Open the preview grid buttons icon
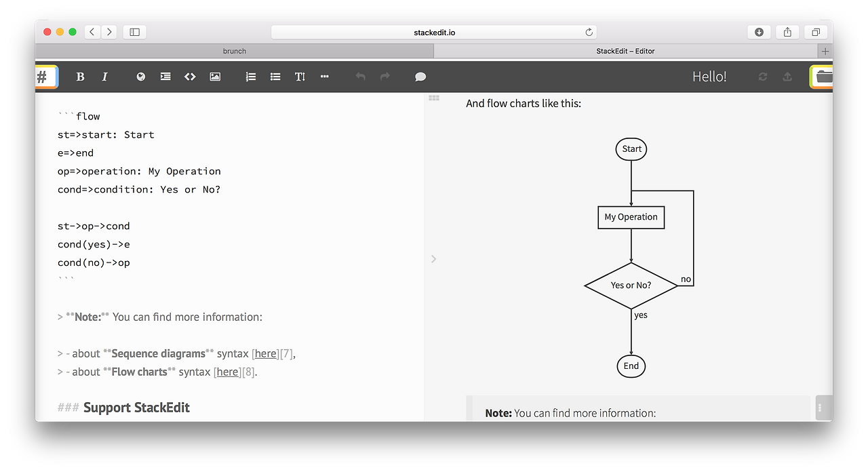Screen dimensions: 868x472 434,98
